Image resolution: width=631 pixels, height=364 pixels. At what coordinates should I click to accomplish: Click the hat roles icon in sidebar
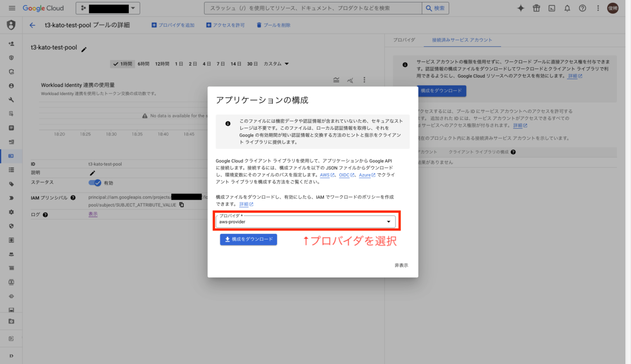(x=11, y=254)
